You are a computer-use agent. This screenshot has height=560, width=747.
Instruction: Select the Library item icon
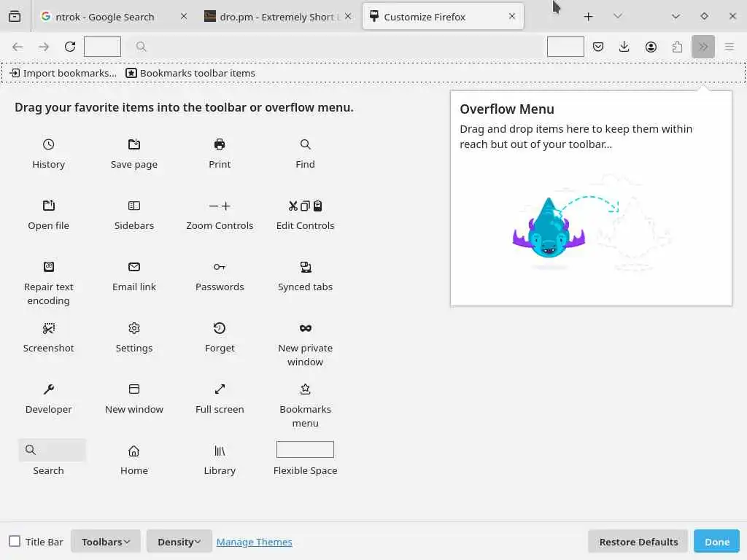tap(220, 451)
